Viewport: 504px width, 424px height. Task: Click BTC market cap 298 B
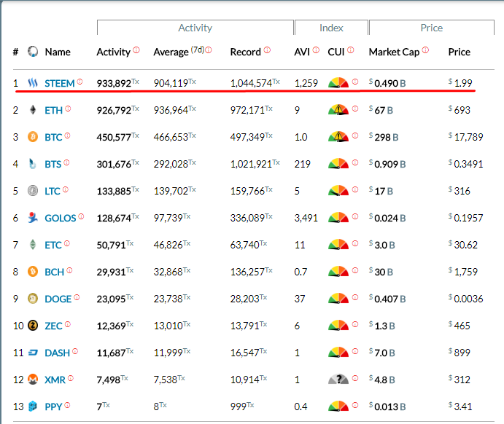coord(384,137)
